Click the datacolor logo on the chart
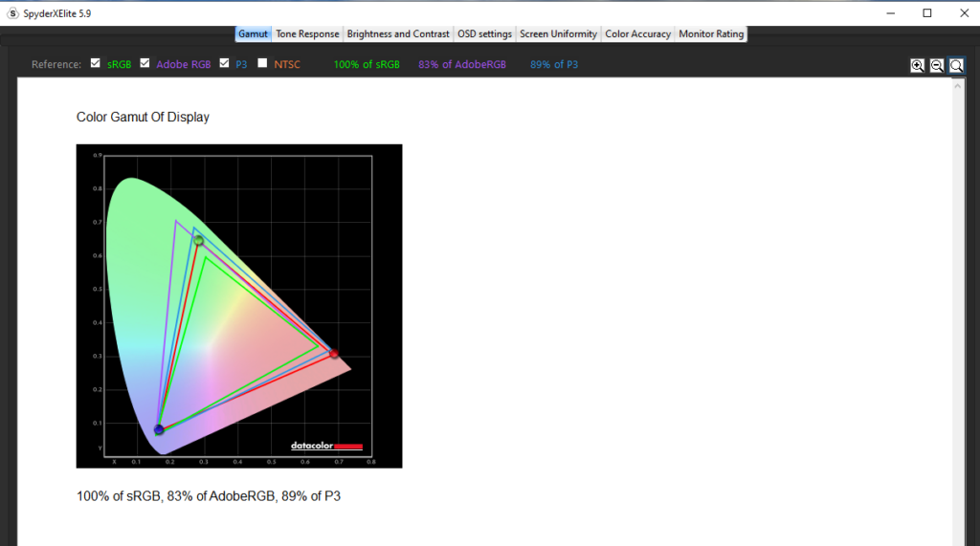This screenshot has height=546, width=980. [327, 446]
